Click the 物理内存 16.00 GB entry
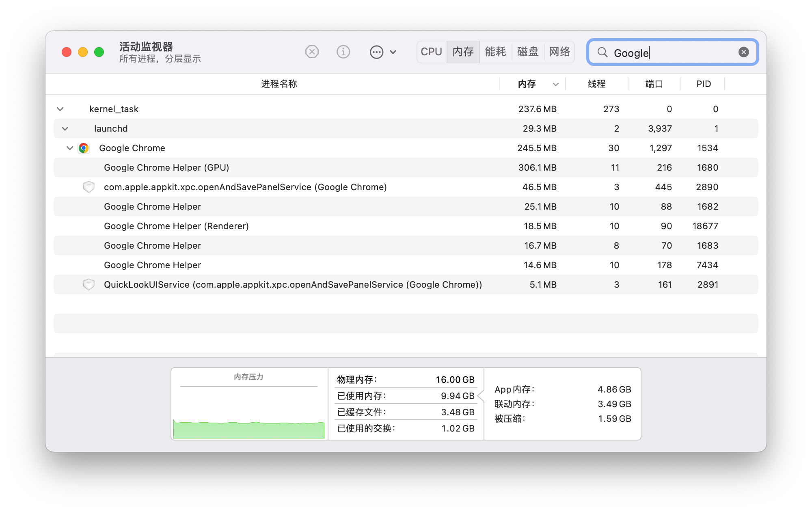 point(406,380)
